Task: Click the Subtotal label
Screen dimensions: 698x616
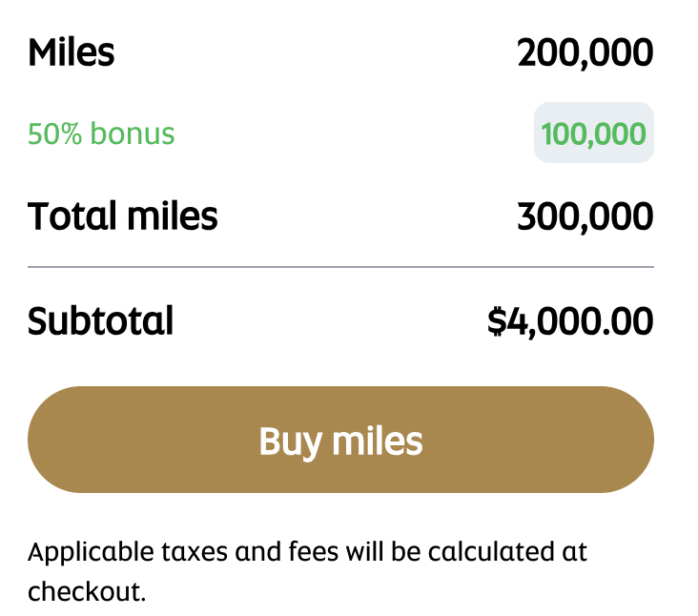Action: point(100,321)
